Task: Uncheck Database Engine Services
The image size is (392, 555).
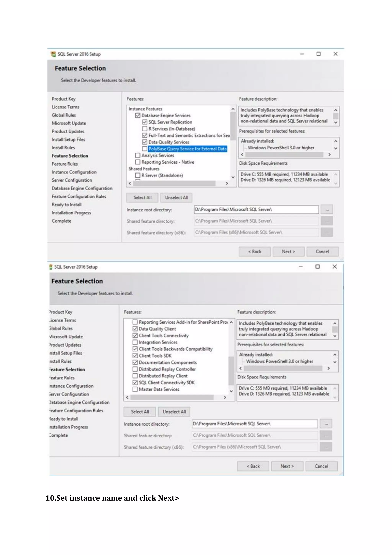Action: [x=138, y=115]
